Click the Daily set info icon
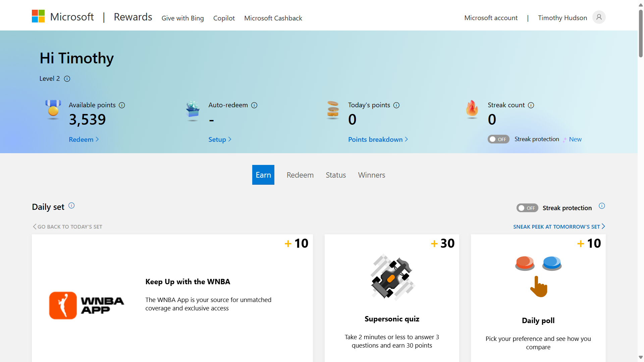Screen dimensions: 644x362 (x=71, y=205)
